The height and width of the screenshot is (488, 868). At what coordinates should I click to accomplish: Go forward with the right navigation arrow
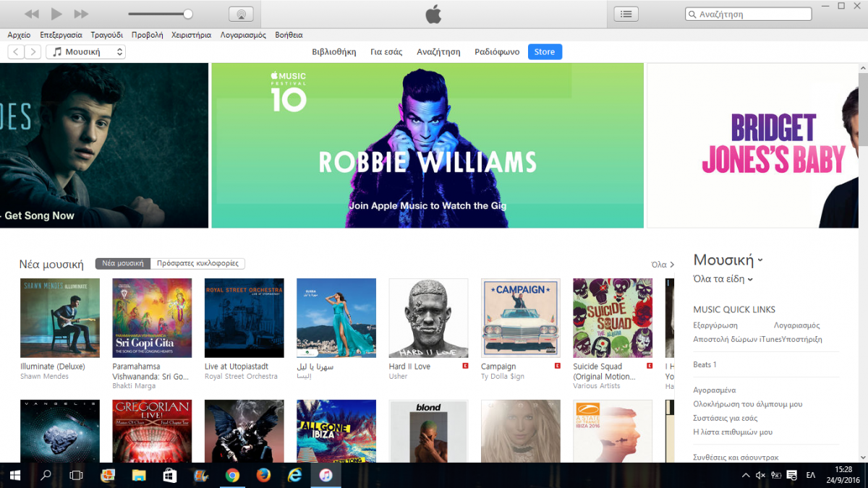[33, 52]
